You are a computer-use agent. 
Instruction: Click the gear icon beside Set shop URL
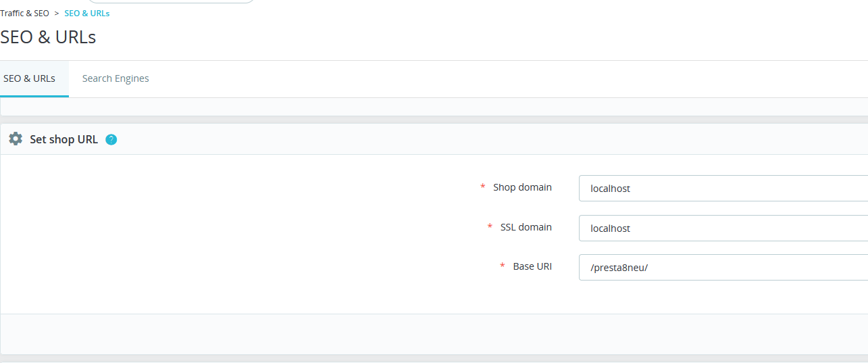tap(16, 139)
